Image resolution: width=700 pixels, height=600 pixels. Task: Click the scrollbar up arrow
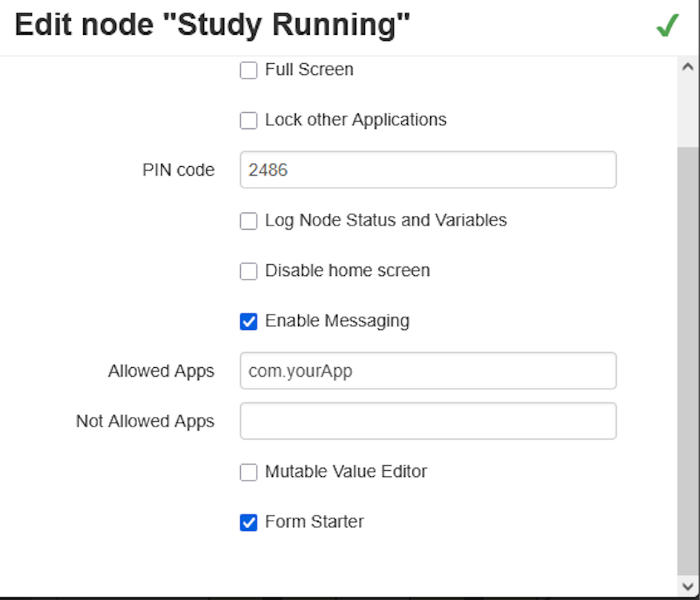[688, 67]
